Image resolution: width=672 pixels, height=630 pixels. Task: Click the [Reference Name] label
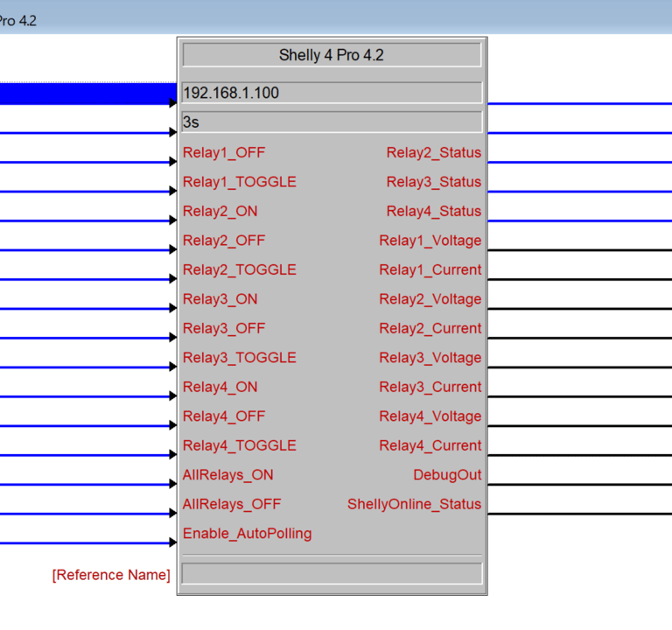coord(111,575)
